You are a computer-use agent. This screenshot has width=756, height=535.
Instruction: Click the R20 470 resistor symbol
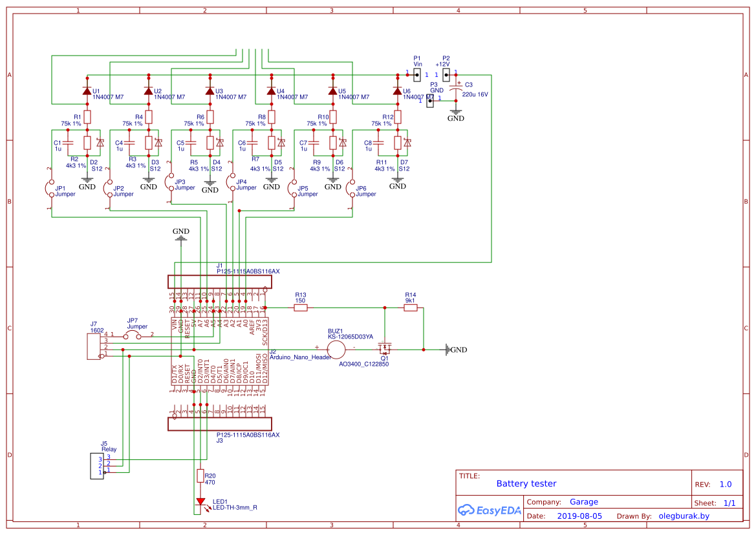pos(200,476)
